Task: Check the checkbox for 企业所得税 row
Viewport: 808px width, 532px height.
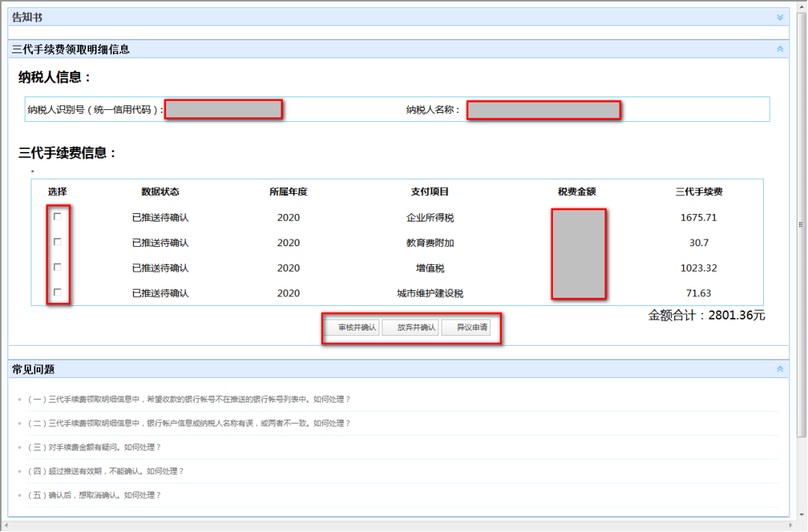Action: (58, 218)
